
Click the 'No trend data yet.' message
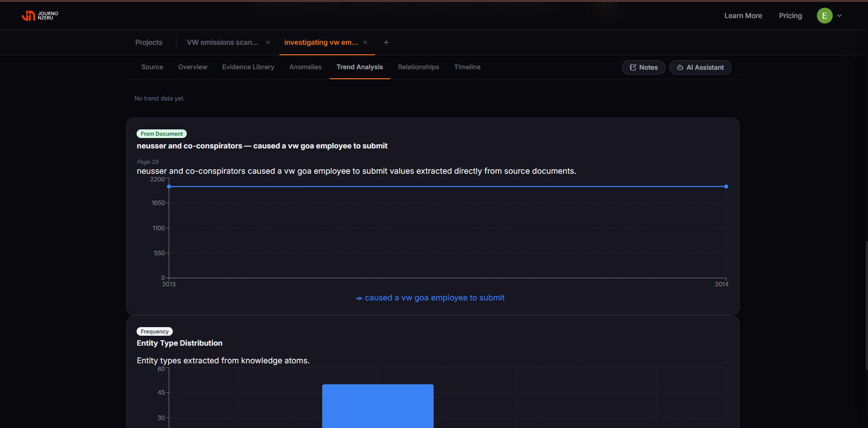tap(160, 98)
